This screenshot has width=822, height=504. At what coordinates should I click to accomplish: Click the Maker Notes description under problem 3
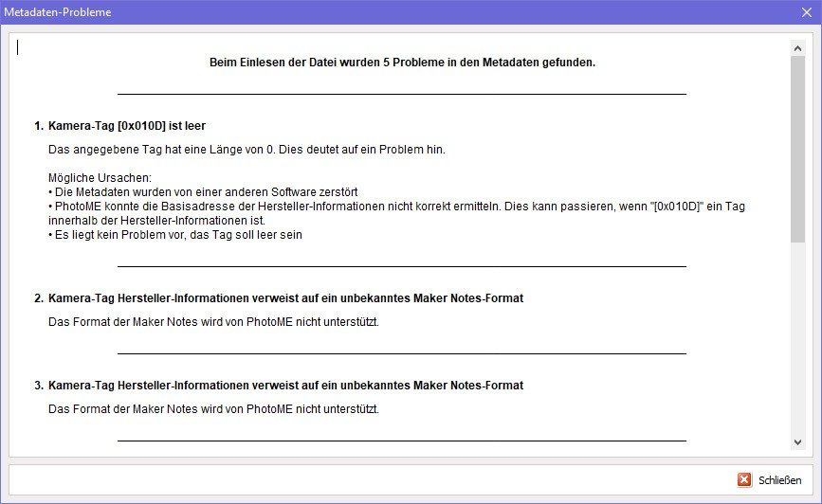[213, 408]
